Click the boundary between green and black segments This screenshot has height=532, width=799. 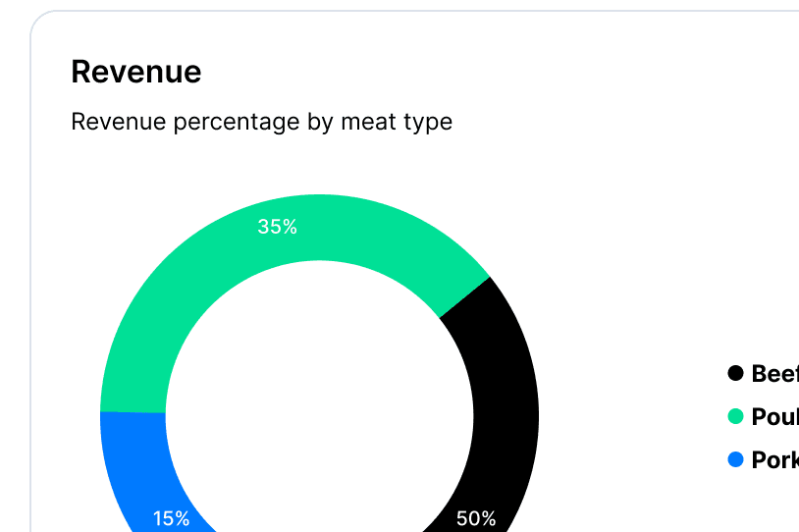tap(464, 297)
